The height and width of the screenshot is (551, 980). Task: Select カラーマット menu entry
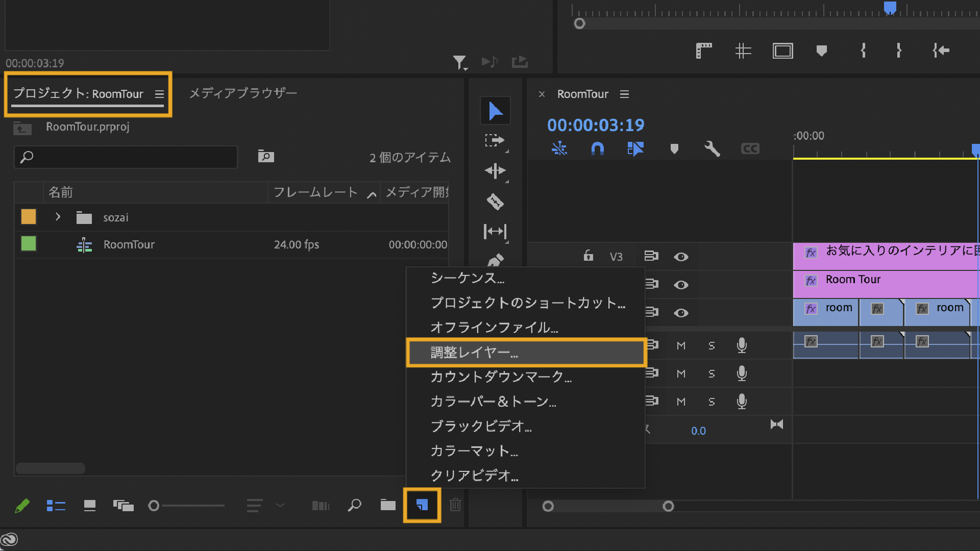[474, 451]
